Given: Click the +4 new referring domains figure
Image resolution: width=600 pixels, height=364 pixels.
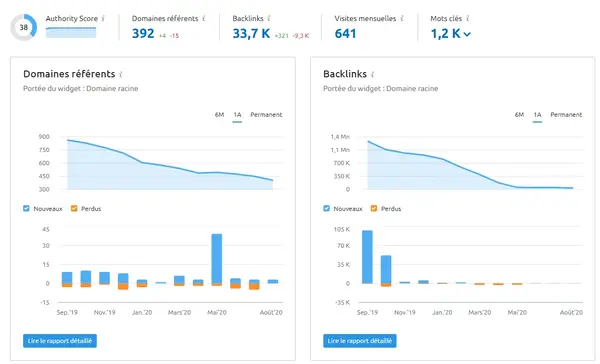Looking at the screenshot, I should click(x=163, y=36).
